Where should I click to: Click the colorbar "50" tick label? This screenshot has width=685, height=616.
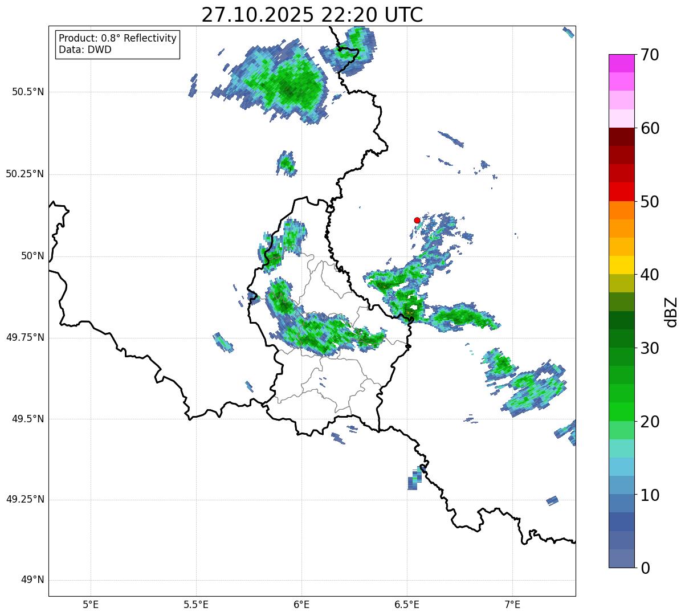click(650, 202)
